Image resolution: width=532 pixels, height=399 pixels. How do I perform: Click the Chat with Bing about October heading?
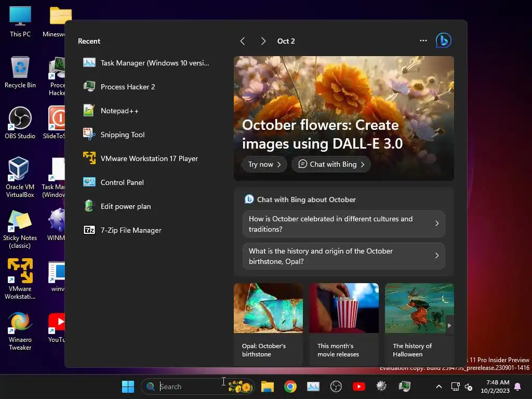[x=306, y=199]
